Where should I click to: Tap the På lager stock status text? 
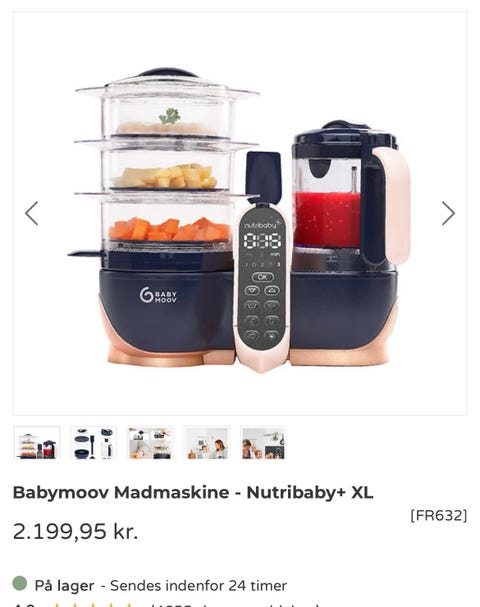coord(64,585)
